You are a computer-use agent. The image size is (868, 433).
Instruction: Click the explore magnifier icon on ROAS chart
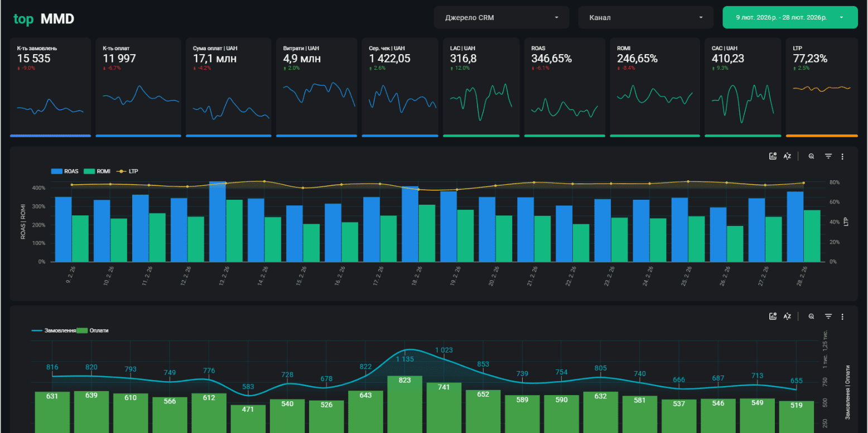[x=811, y=156]
